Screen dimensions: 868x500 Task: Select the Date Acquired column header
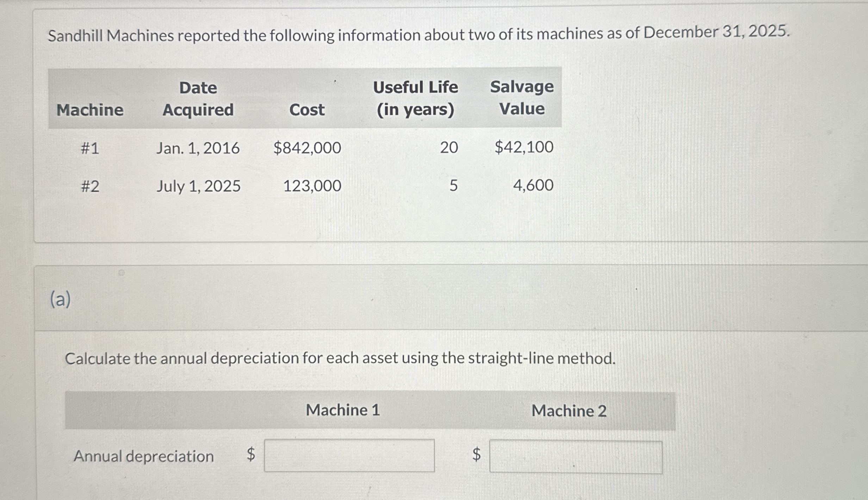pos(199,99)
